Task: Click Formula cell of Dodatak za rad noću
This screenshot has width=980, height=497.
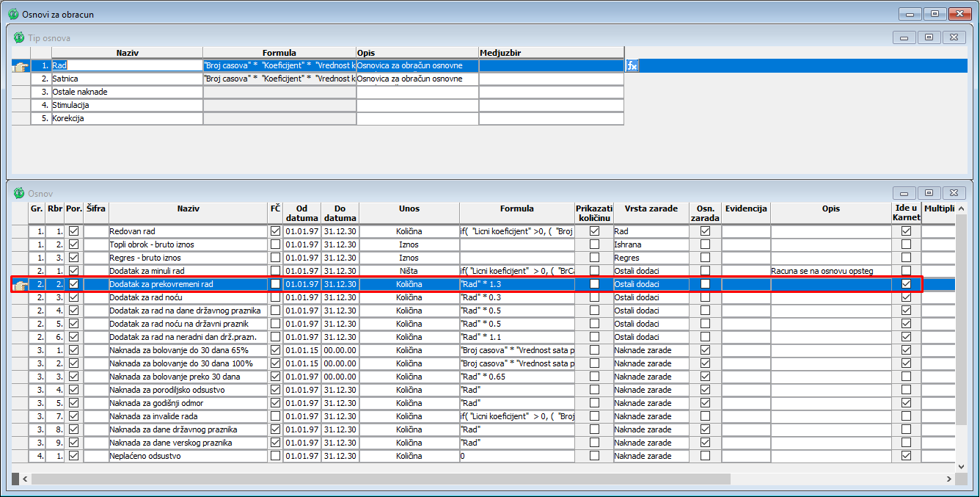Action: [x=517, y=297]
